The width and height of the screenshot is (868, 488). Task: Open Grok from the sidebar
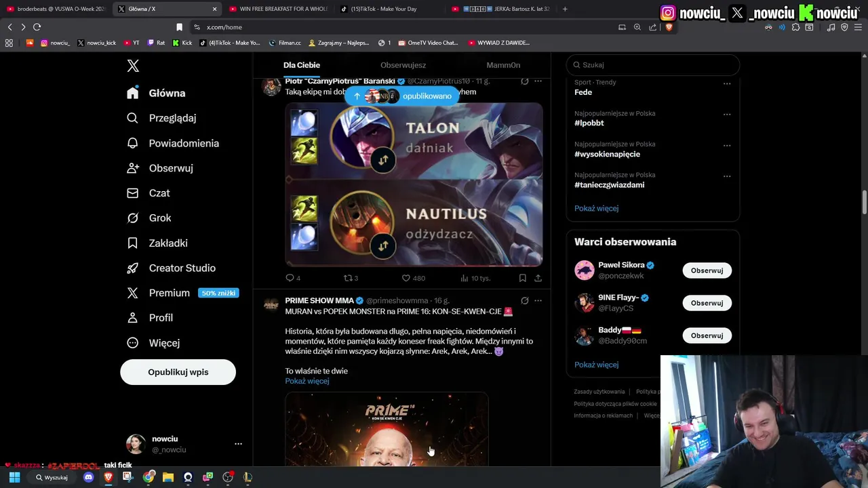pos(149,218)
